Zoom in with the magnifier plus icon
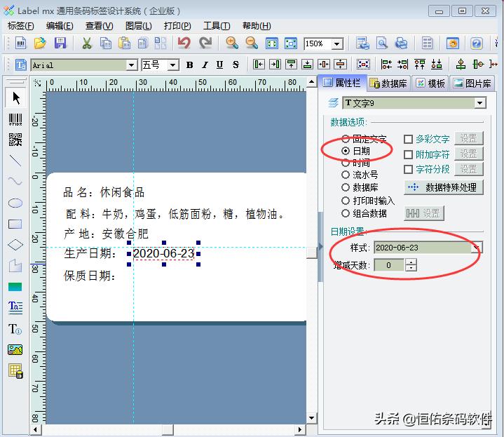The height and width of the screenshot is (437, 504). [x=232, y=43]
